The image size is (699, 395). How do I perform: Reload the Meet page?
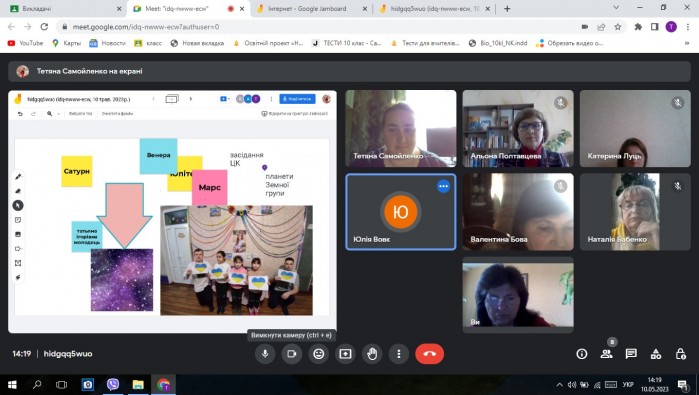[44, 27]
